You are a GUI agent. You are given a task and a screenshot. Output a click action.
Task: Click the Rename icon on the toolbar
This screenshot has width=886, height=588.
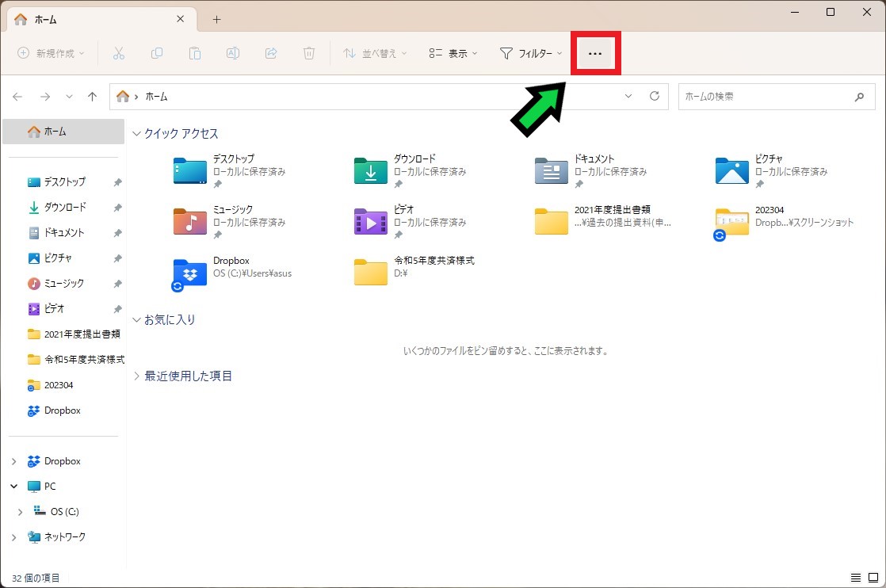pyautogui.click(x=233, y=53)
